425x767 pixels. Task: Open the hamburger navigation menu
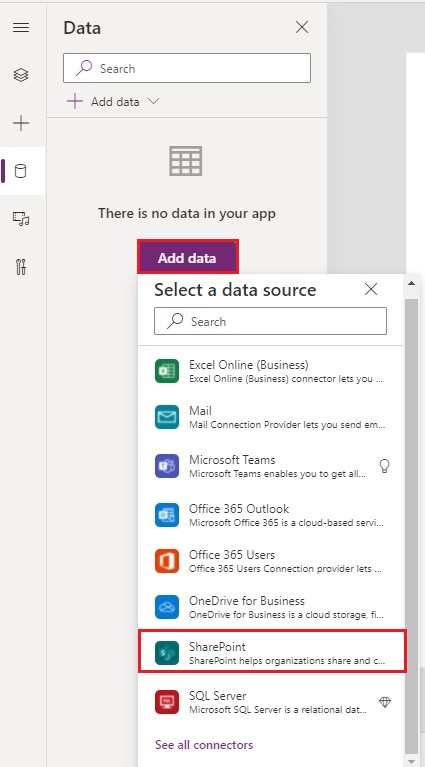pyautogui.click(x=21, y=27)
